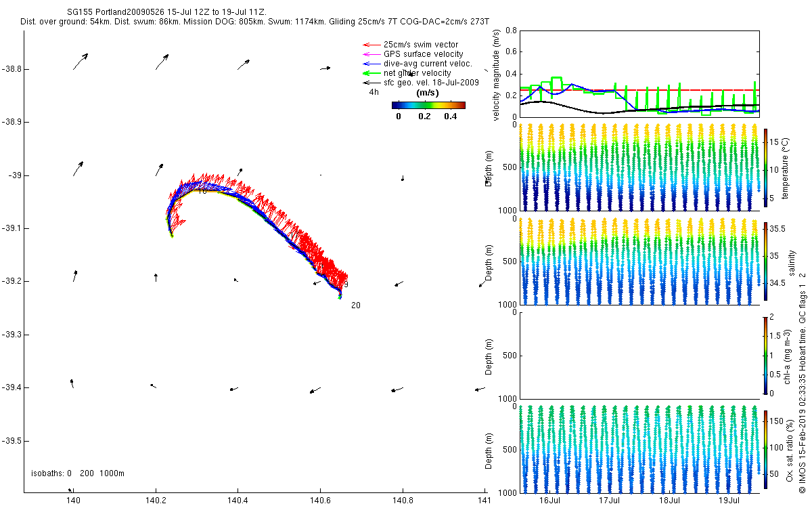Click the '19Jul' time axis label
Screen dimensions: 812x508
[x=729, y=501]
